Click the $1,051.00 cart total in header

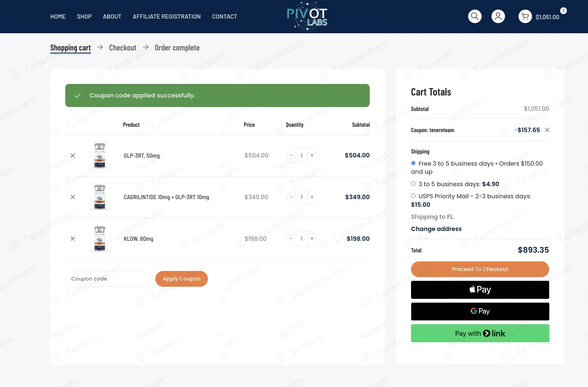pos(547,17)
